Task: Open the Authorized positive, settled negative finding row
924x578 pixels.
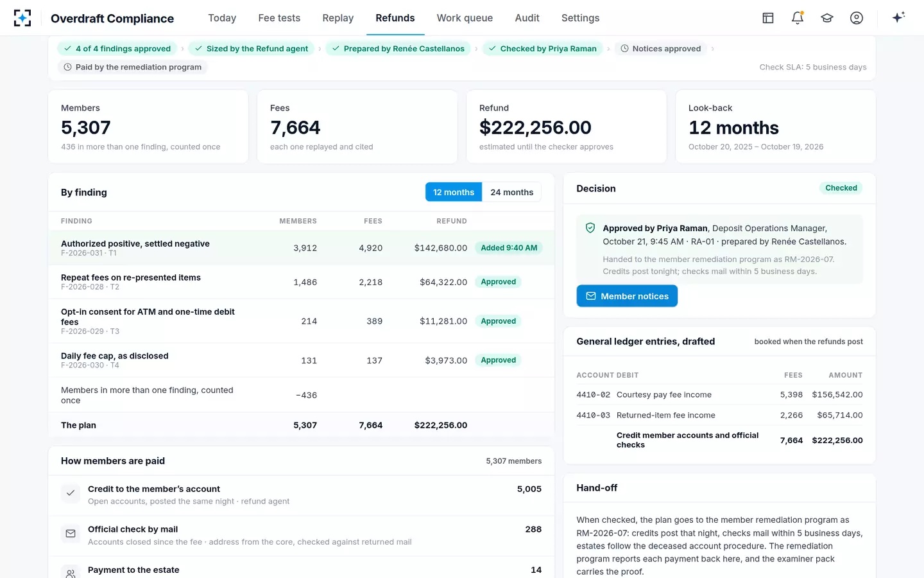Action: [x=301, y=248]
